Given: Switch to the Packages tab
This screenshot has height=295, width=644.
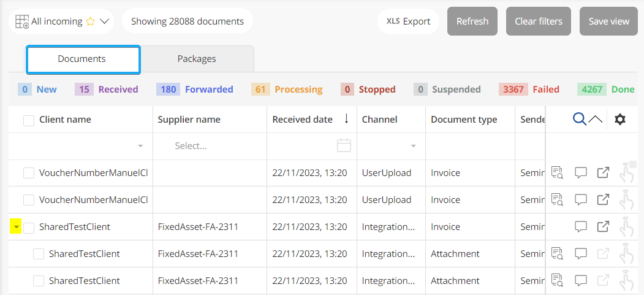Looking at the screenshot, I should coord(197,59).
